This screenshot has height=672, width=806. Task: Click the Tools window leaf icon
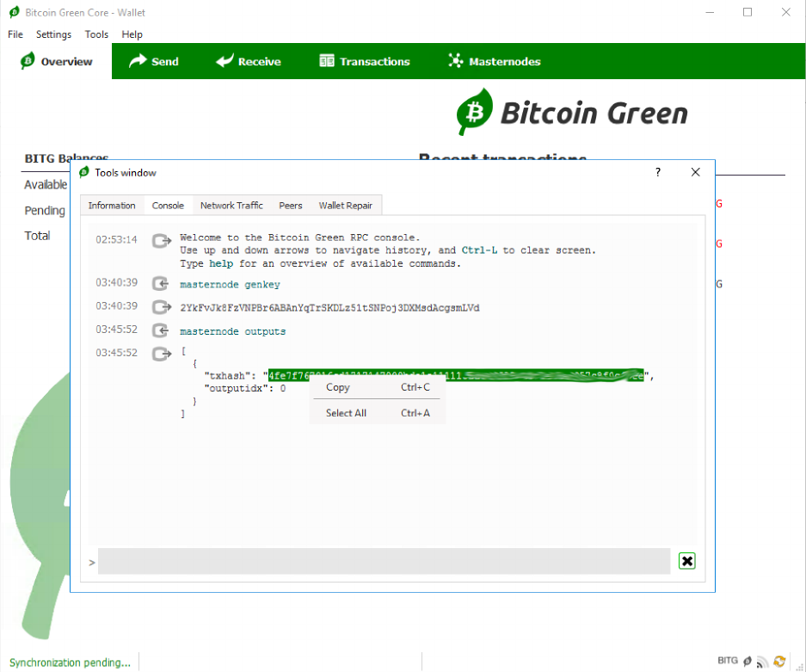84,172
